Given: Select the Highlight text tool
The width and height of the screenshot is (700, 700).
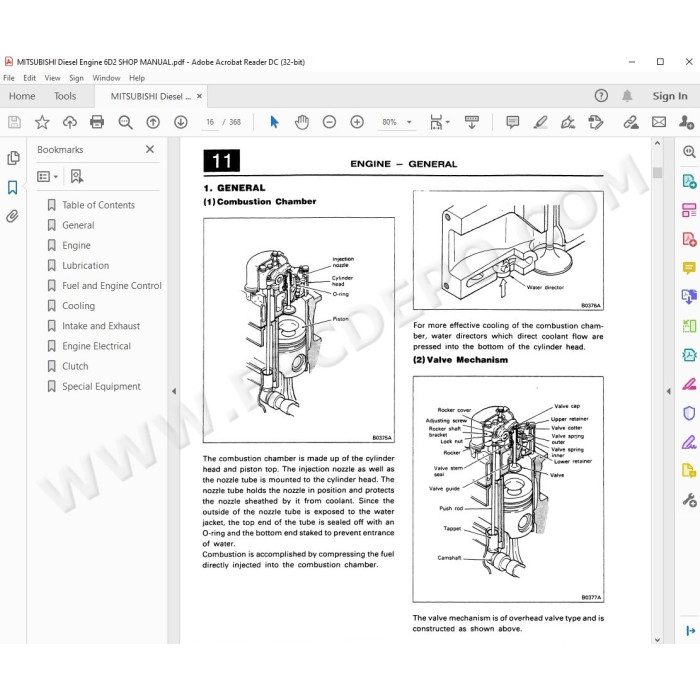Looking at the screenshot, I should pyautogui.click(x=541, y=122).
